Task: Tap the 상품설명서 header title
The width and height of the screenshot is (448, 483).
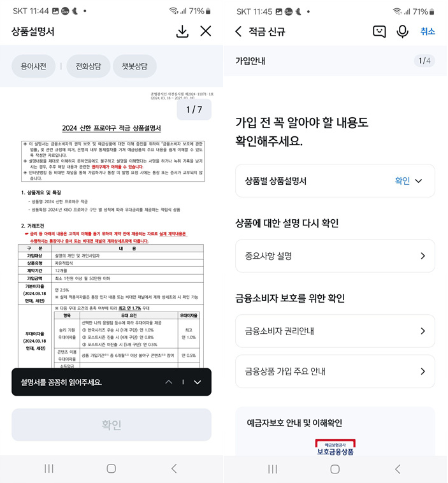Action: tap(33, 31)
